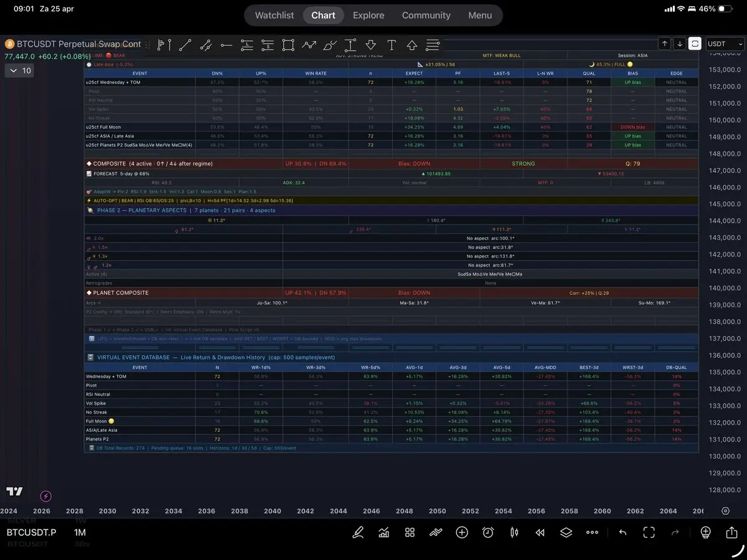Open the USDT currency dropdown
Image resolution: width=747 pixels, height=560 pixels.
[x=725, y=44]
